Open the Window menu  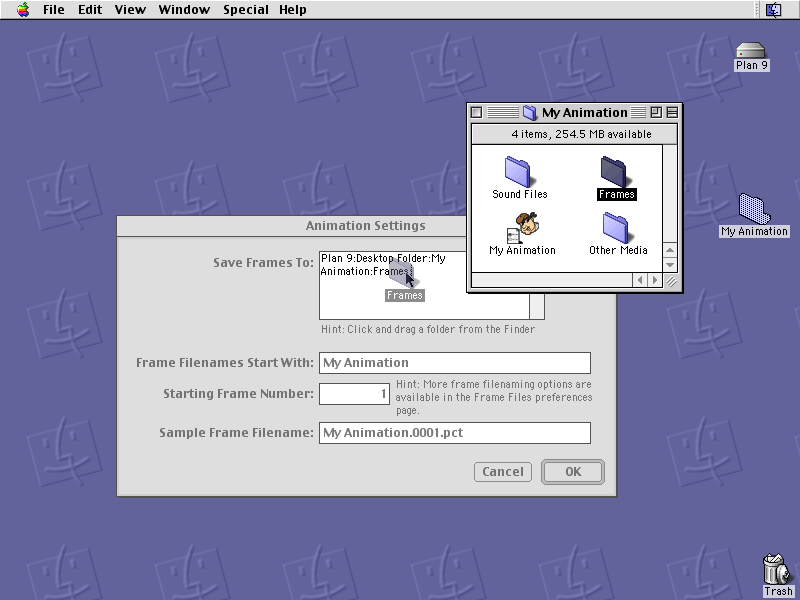184,9
